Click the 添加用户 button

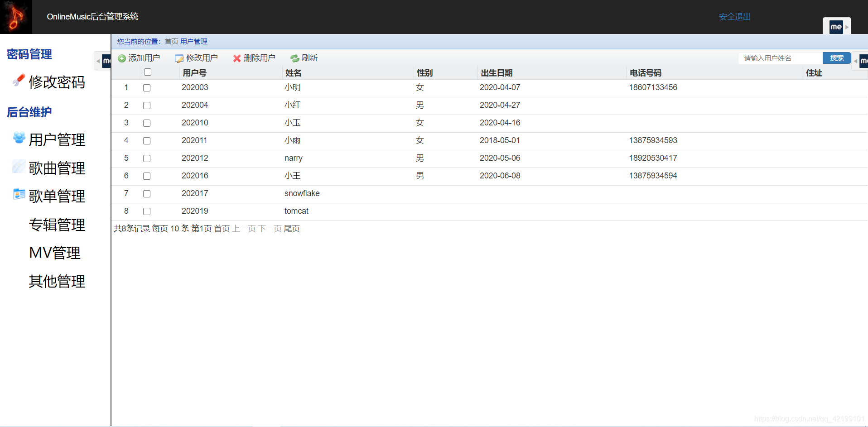139,58
